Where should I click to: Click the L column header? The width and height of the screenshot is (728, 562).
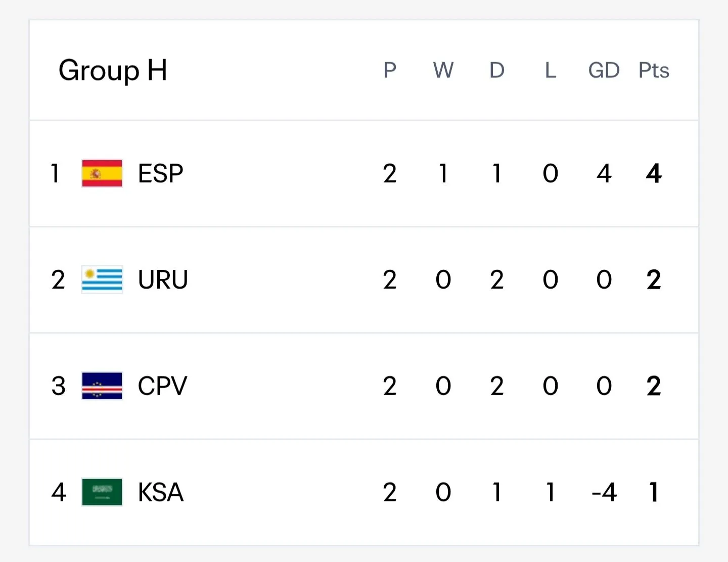pyautogui.click(x=551, y=70)
